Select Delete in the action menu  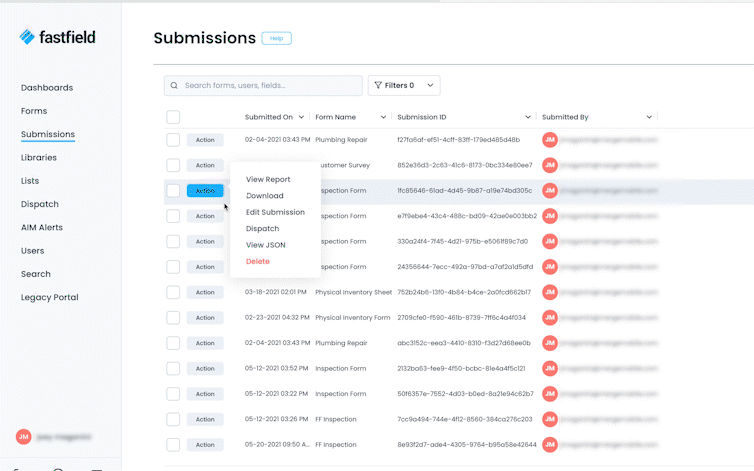(x=258, y=261)
